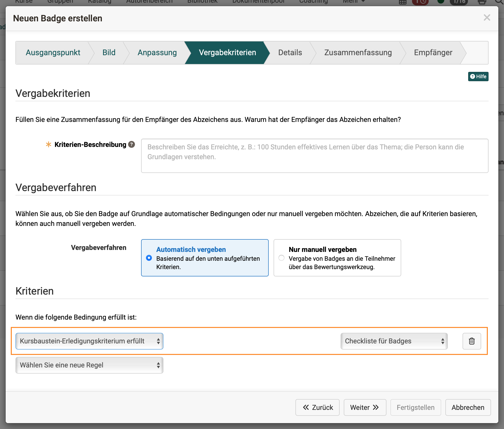Delete the criterion with the trash icon
This screenshot has width=504, height=429.
471,341
